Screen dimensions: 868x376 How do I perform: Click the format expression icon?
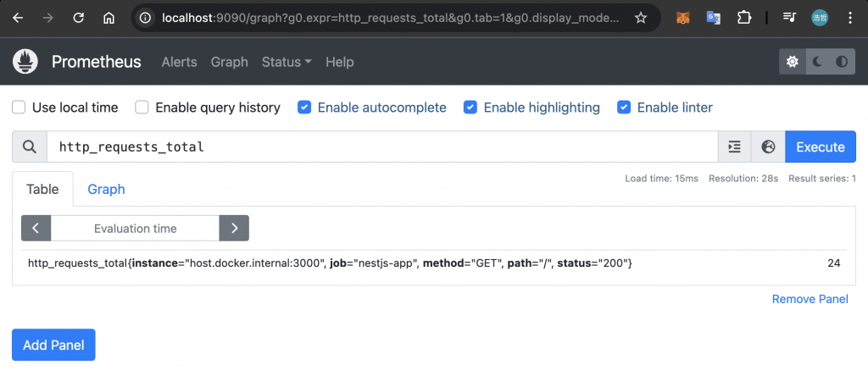(x=735, y=147)
